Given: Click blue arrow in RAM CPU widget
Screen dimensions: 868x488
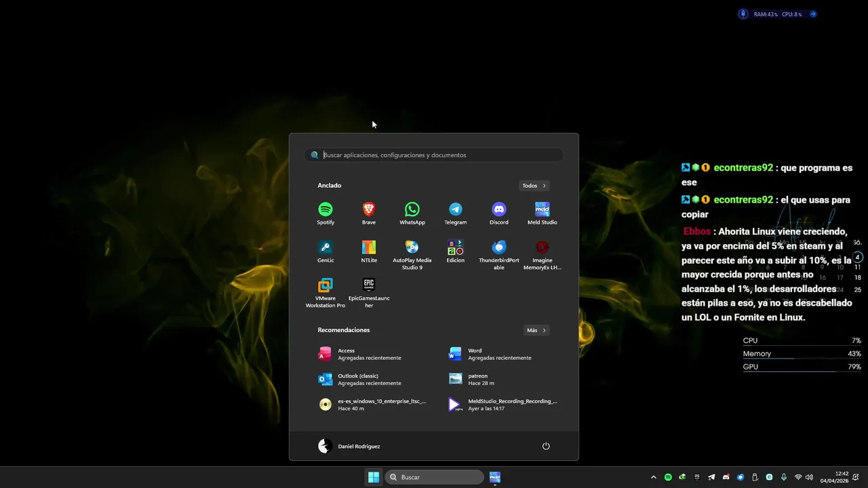Looking at the screenshot, I should coord(813,14).
